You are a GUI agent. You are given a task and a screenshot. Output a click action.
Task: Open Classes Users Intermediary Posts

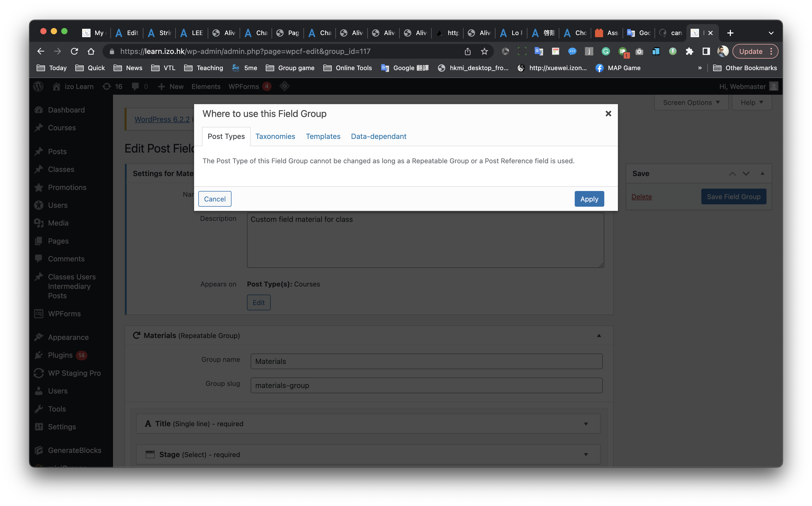(x=72, y=286)
